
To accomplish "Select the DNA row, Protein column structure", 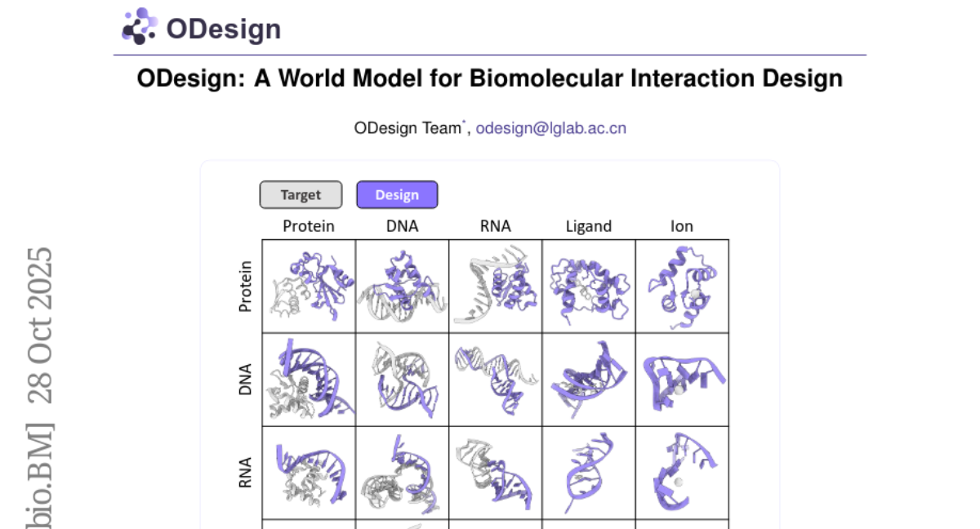I will [x=309, y=380].
